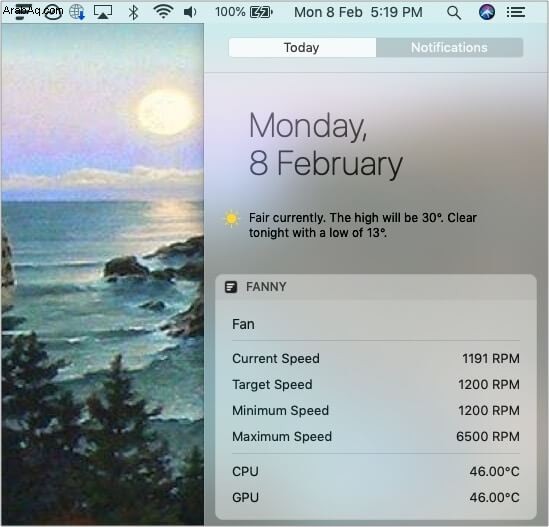Click the FANNY widget icon
Image resolution: width=549 pixels, height=527 pixels.
[231, 287]
